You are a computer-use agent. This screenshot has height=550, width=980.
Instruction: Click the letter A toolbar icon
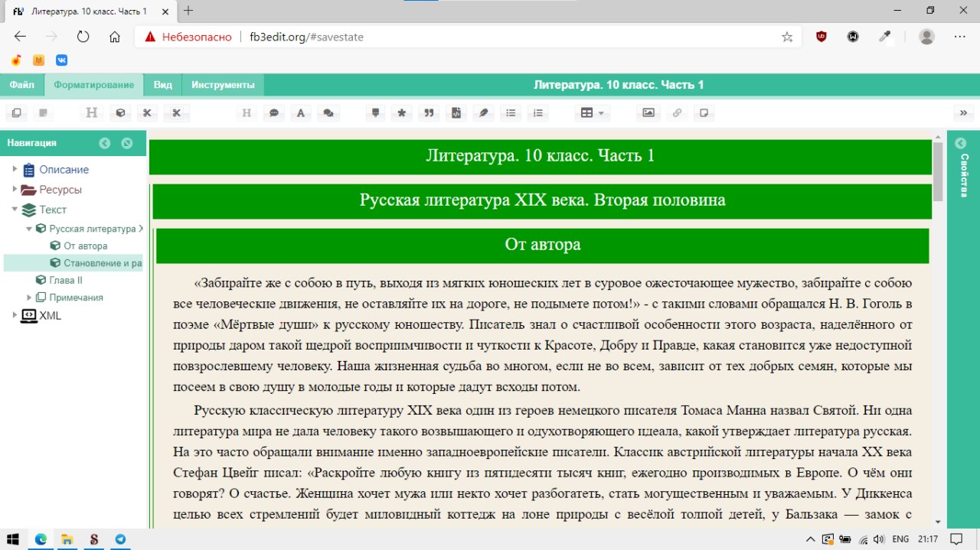[301, 113]
